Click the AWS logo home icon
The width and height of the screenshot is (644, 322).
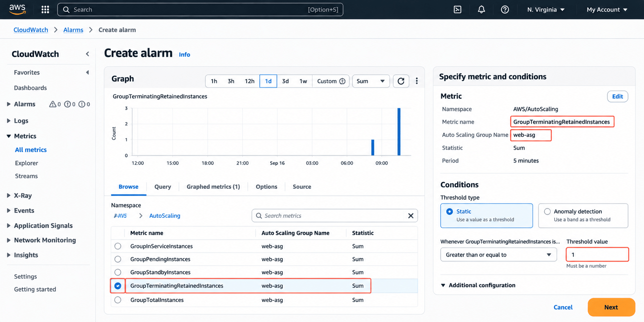coord(17,9)
